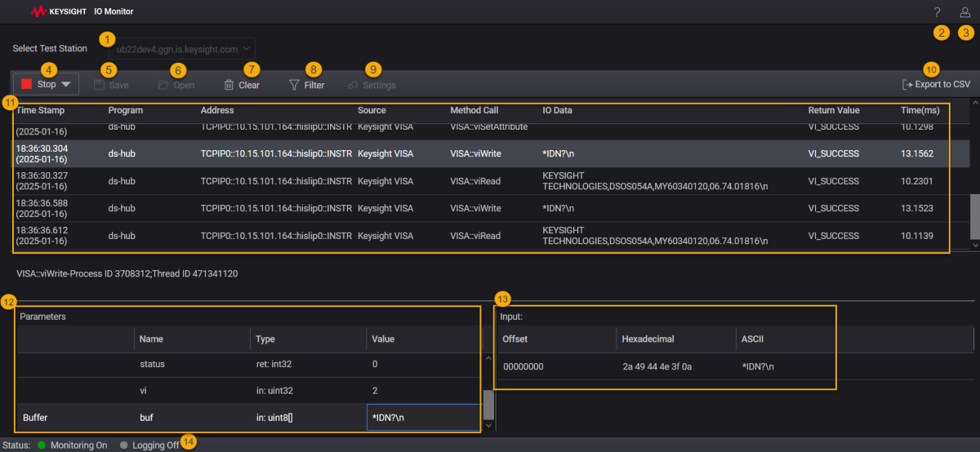This screenshot has width=980, height=452.
Task: Click the Parameters Type column header
Action: pyautogui.click(x=265, y=339)
